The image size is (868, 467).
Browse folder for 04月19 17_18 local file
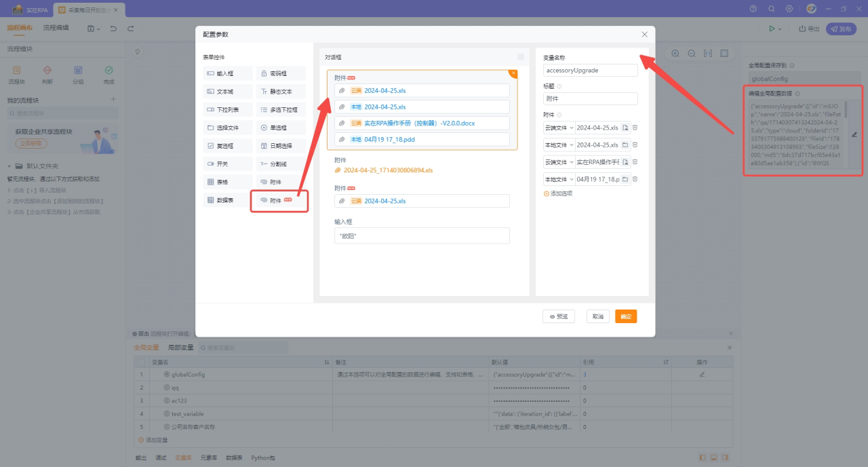tap(625, 179)
